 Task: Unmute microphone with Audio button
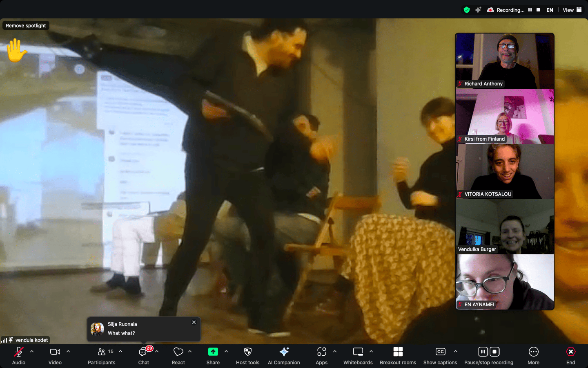[19, 356]
